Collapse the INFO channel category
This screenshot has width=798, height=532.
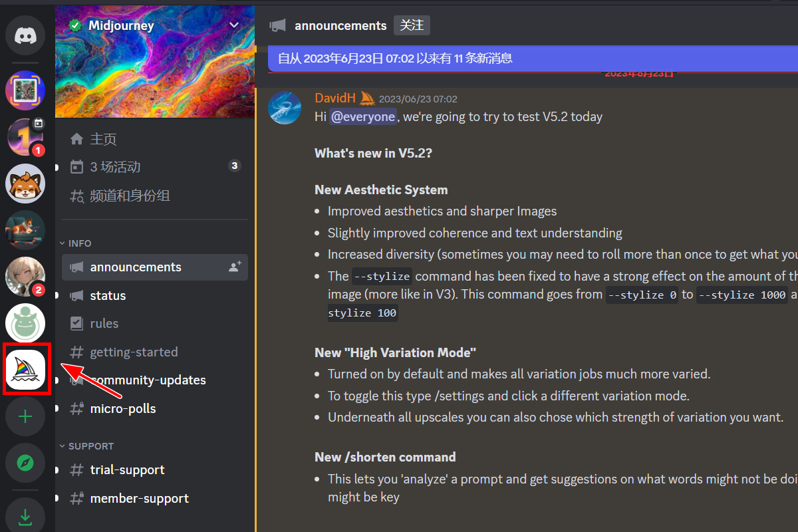76,243
